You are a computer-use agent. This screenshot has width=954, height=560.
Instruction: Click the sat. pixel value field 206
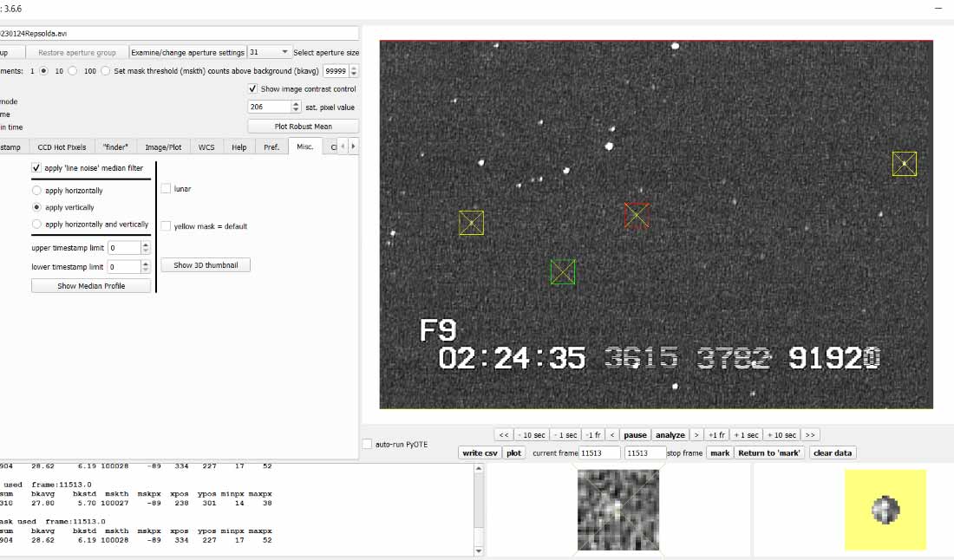click(x=270, y=107)
